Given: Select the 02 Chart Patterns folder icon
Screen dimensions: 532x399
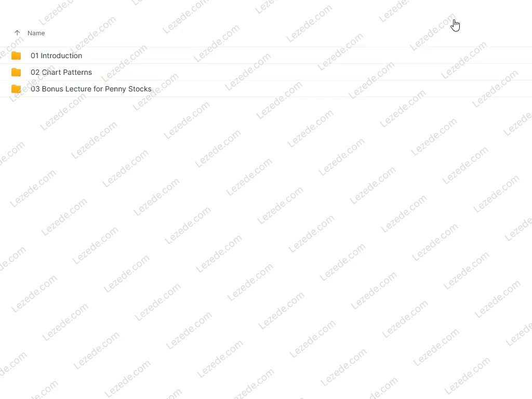Looking at the screenshot, I should click(x=16, y=72).
